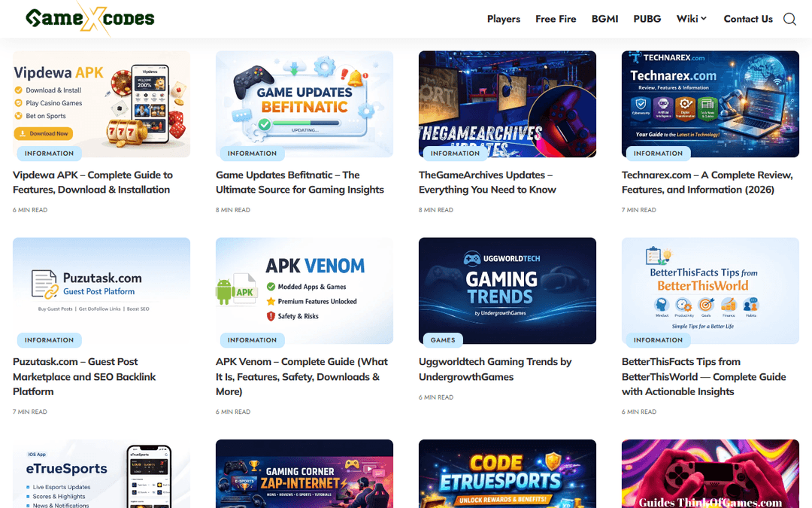
Task: Click Information tag on Befitnatic card
Action: pos(252,154)
